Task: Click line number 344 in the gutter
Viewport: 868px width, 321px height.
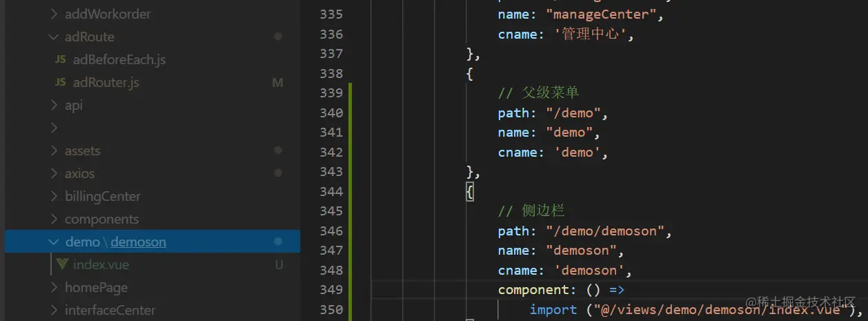Action: tap(331, 191)
